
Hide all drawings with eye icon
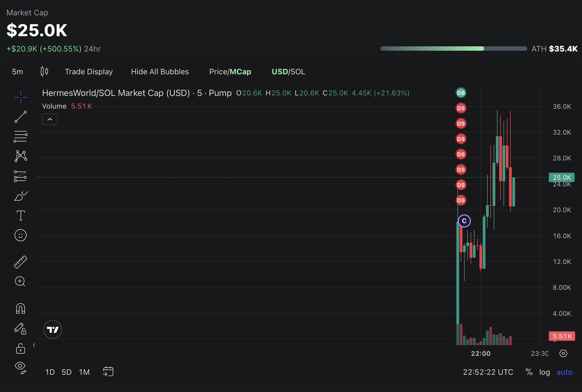[x=20, y=368]
